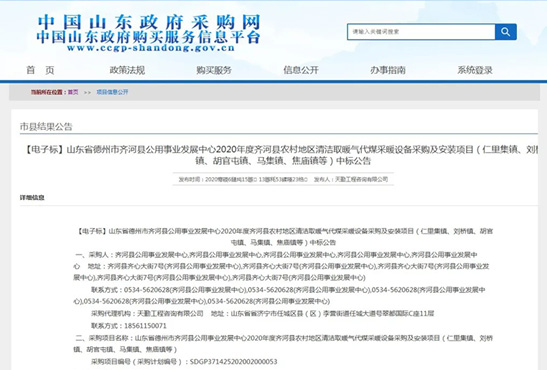Focus the keyword search input field
Screen dimensions: 547x370
[421, 32]
